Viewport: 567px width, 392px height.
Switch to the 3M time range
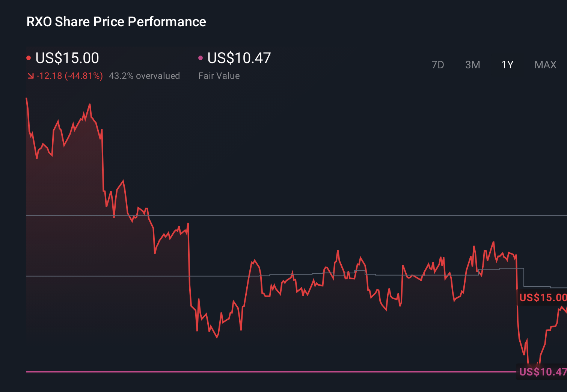point(472,65)
